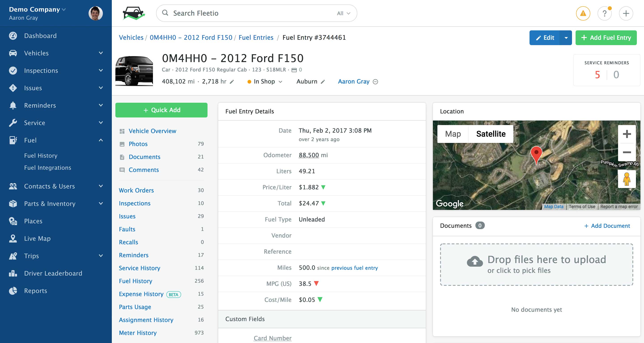Click the Street View pegman icon

pyautogui.click(x=627, y=179)
